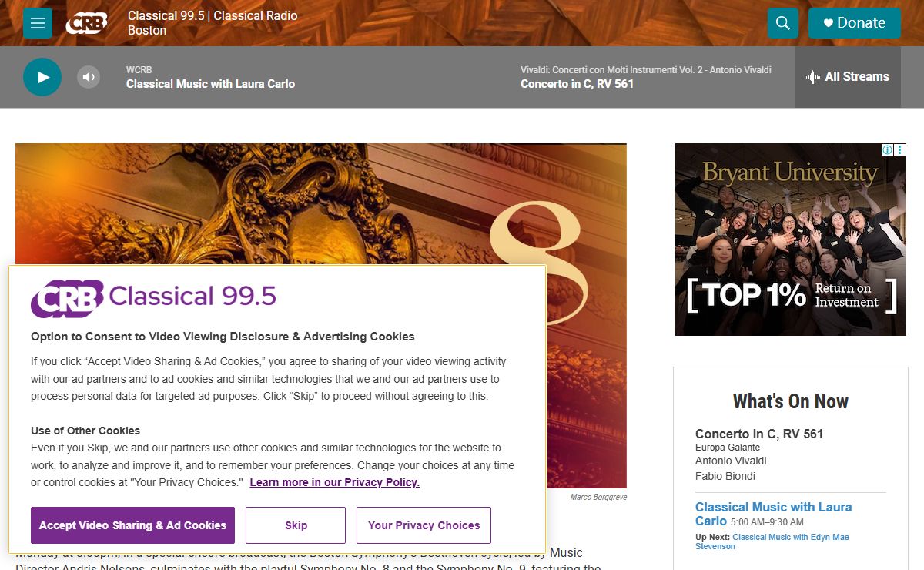
Task: Close the Bryant University ad
Action: pyautogui.click(x=899, y=149)
